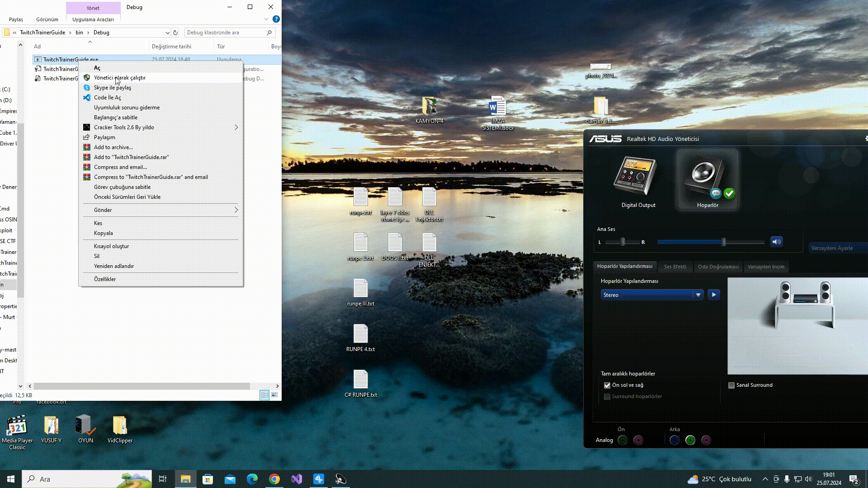Select the RUNPE 4.txt desktop icon
The width and height of the screenshot is (868, 488).
tap(360, 338)
